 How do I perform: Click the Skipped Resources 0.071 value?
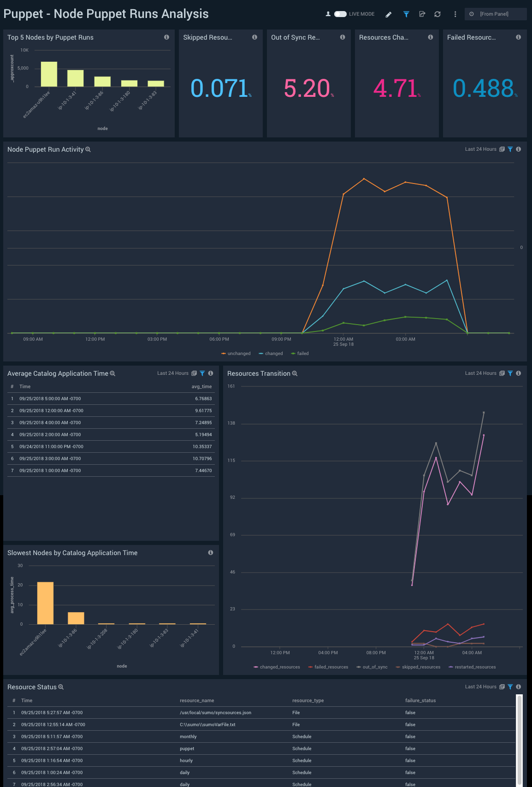point(219,89)
